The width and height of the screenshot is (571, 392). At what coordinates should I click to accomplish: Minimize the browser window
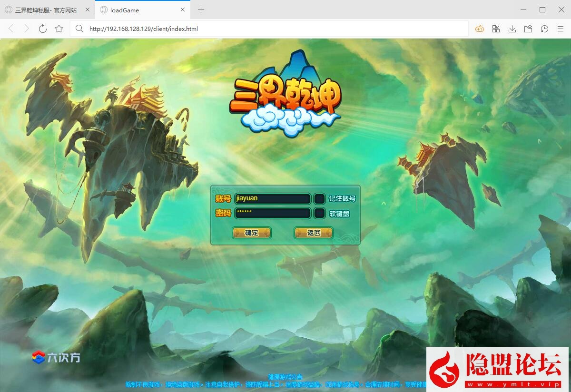[523, 10]
